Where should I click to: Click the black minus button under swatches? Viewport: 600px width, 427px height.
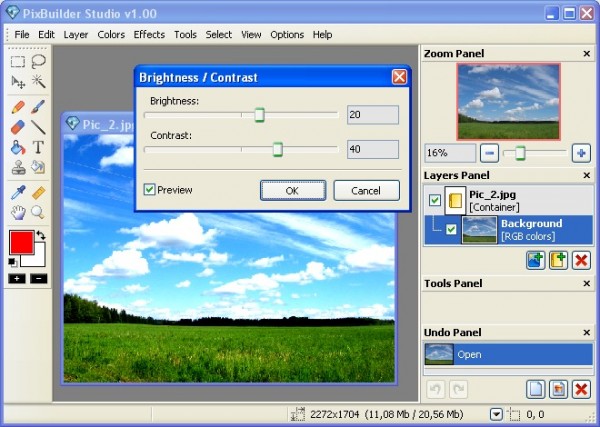coord(39,279)
